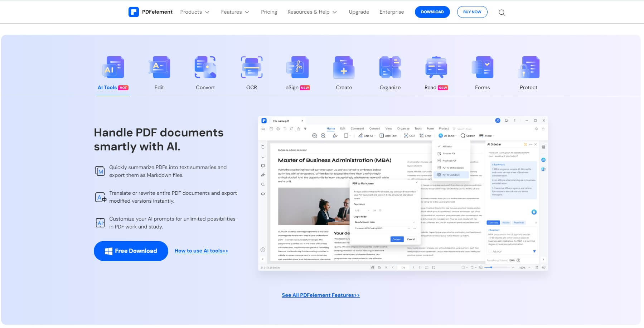
Task: Click the Crop tool in app preview toolbar
Action: pyautogui.click(x=426, y=136)
